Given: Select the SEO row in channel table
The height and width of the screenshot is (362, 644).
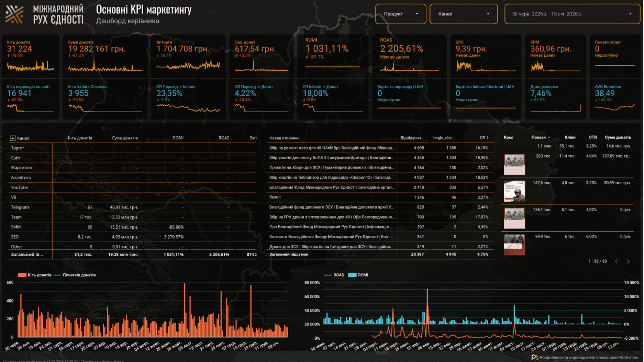Looking at the screenshot, I should pos(15,237).
